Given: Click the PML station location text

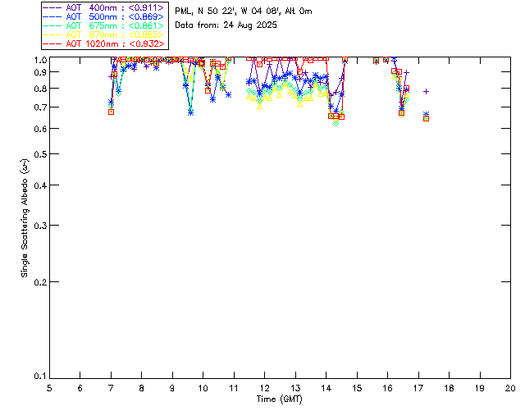Looking at the screenshot, I should (x=244, y=11).
